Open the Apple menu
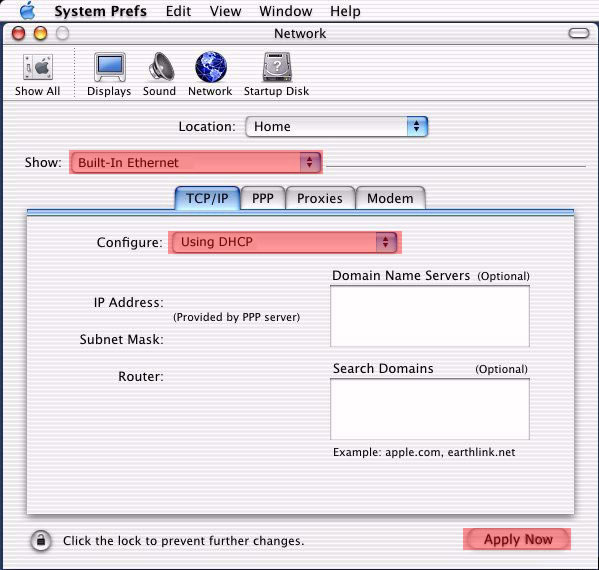The image size is (599, 570). [27, 11]
